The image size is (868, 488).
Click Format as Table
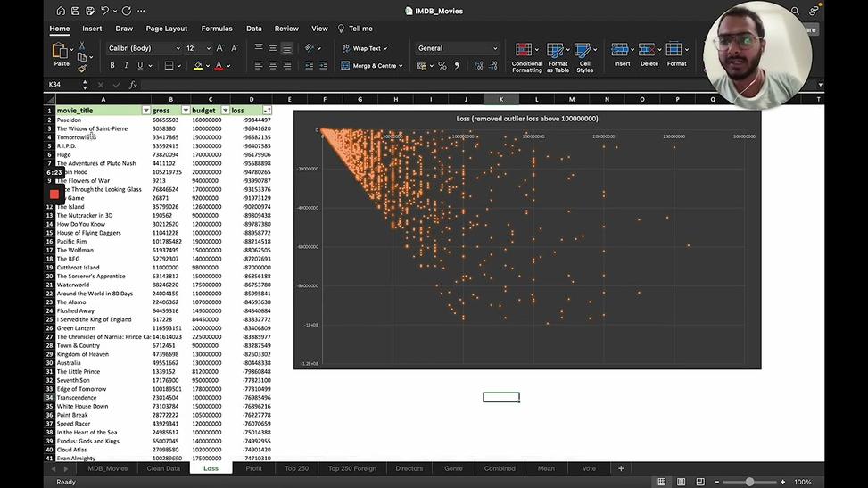coord(558,58)
